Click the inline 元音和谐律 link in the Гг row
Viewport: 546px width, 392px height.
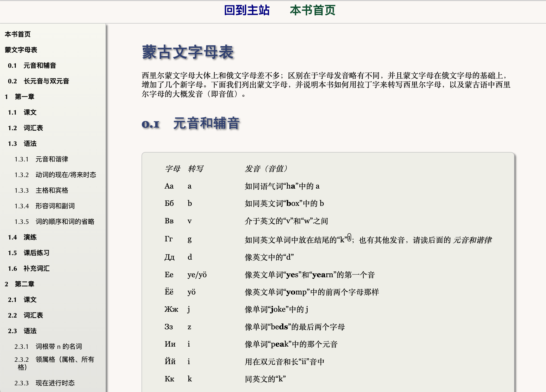point(473,240)
